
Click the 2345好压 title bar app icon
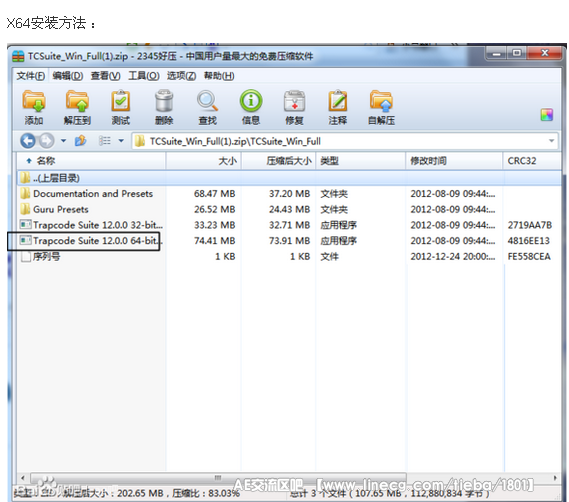(x=18, y=56)
